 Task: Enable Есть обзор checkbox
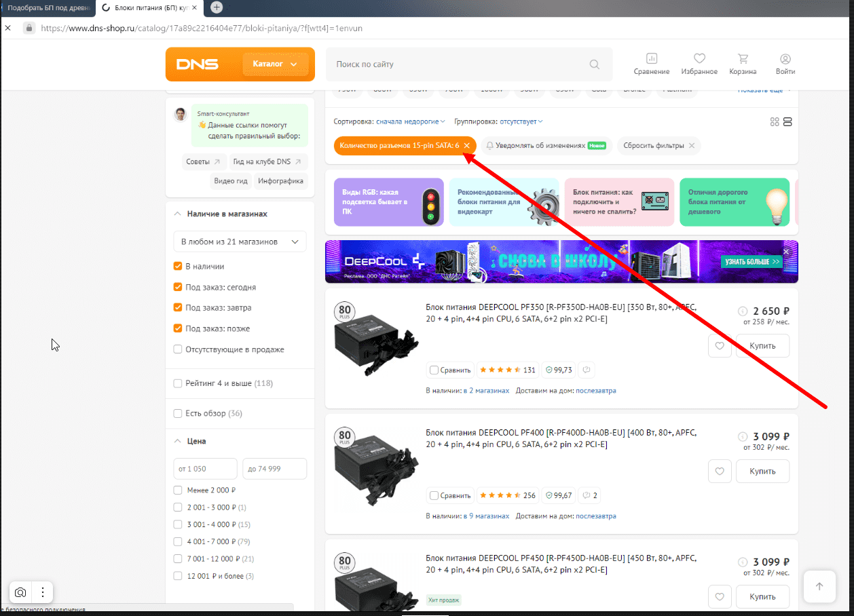pyautogui.click(x=178, y=413)
